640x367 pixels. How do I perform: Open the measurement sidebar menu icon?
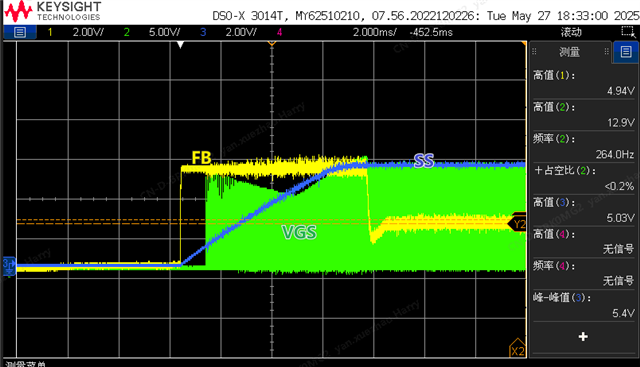[626, 52]
